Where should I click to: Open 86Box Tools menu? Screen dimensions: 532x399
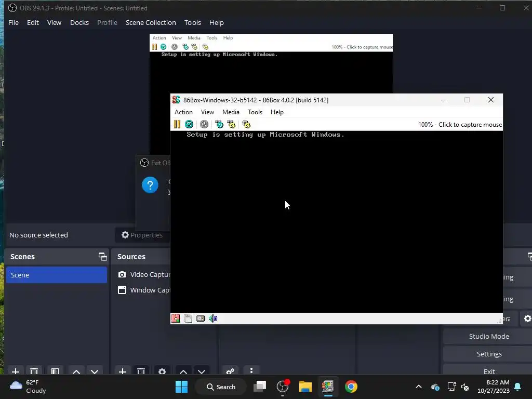(x=255, y=112)
